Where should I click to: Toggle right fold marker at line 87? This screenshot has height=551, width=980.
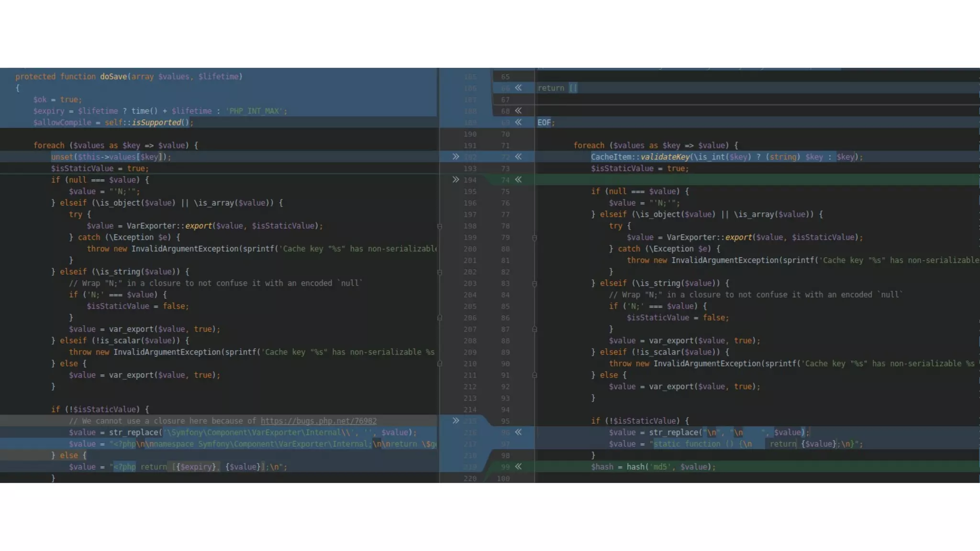[x=535, y=329]
